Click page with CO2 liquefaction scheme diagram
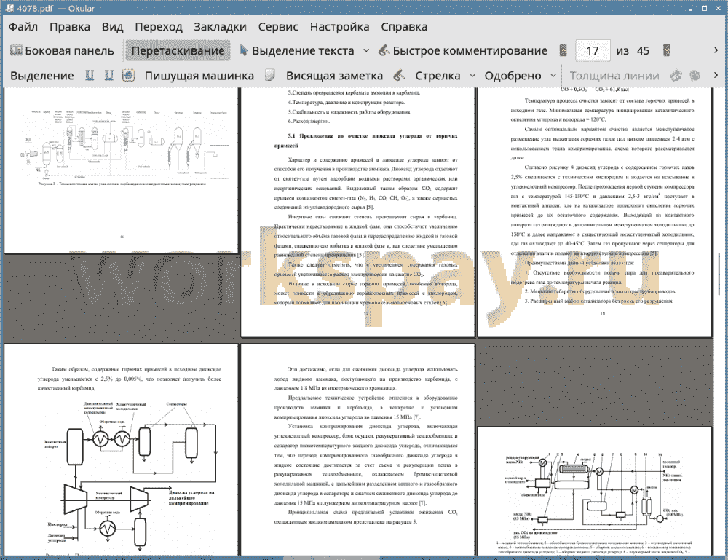This screenshot has width=728, height=560. coord(595,491)
